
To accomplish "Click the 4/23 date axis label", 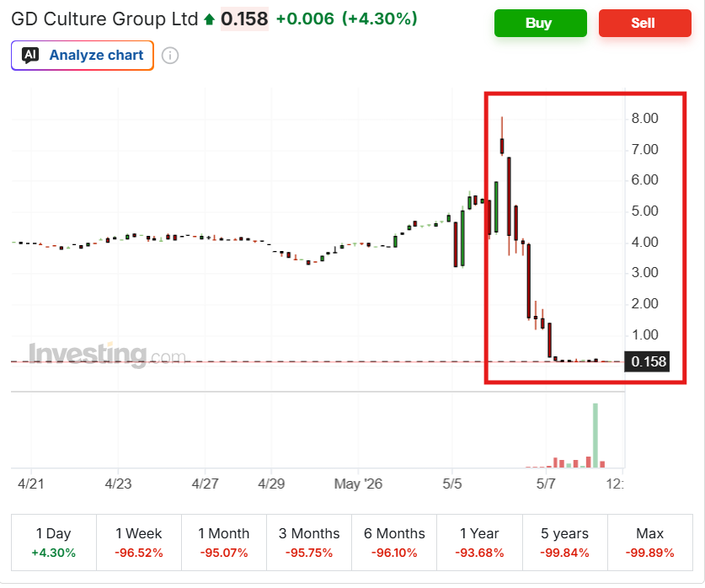I will [118, 484].
